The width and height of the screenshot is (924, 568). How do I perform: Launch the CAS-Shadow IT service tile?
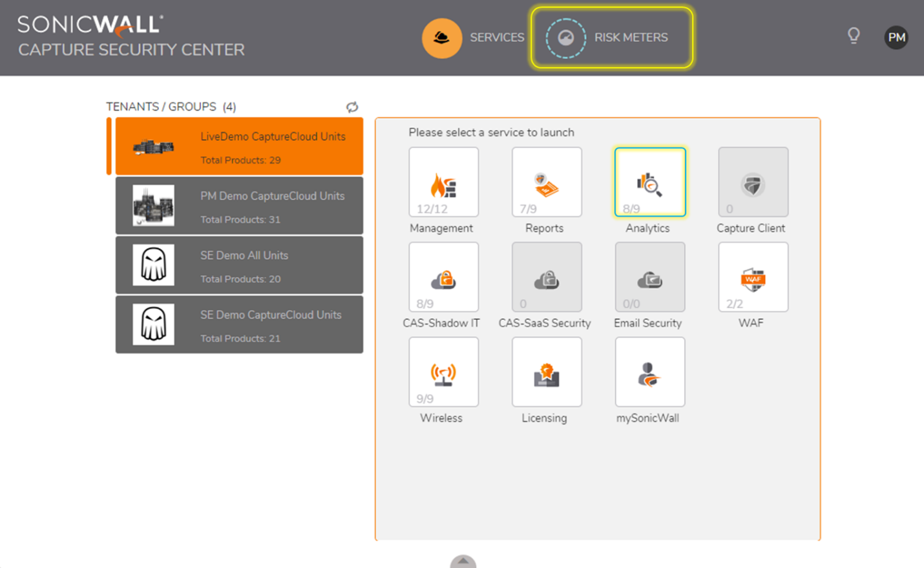[444, 277]
